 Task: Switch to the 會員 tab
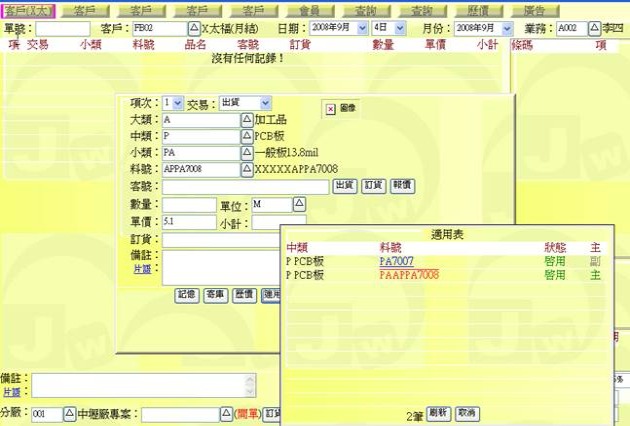coord(317,9)
